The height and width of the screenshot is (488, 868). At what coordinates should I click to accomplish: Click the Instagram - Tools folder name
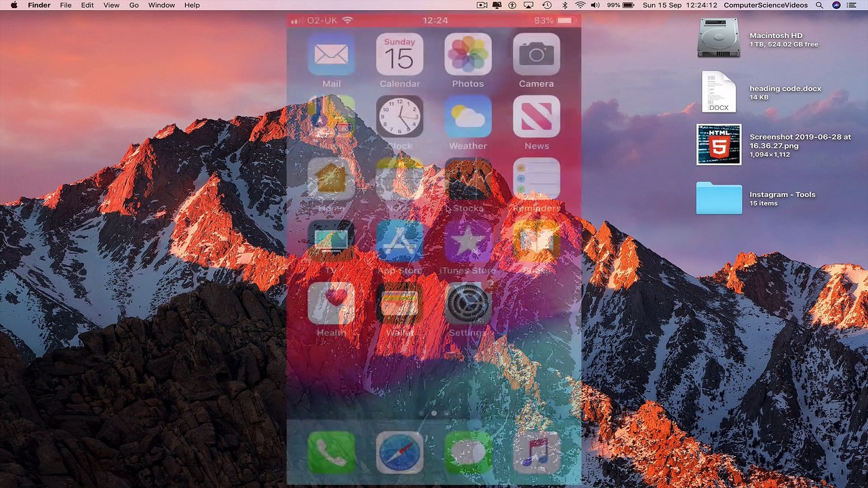click(x=783, y=194)
